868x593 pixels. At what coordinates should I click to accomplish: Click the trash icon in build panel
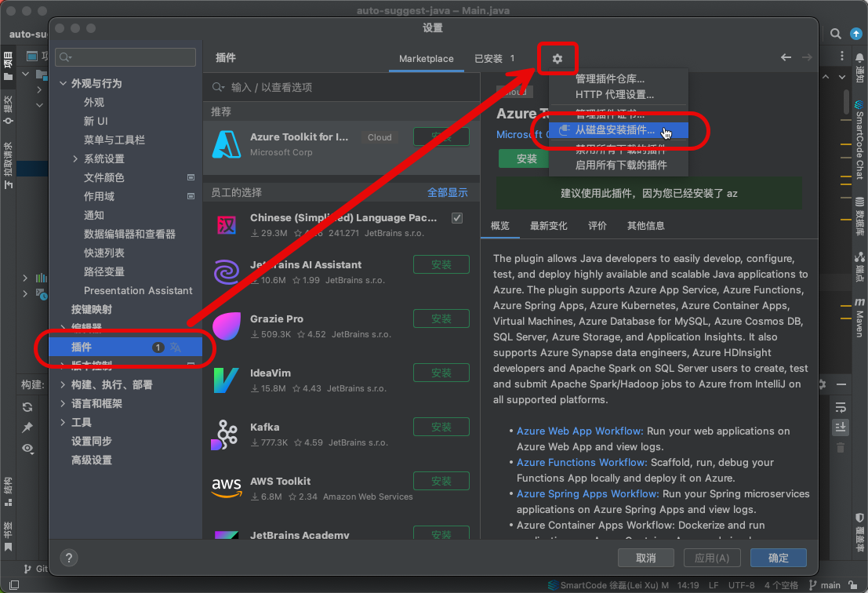tap(841, 447)
